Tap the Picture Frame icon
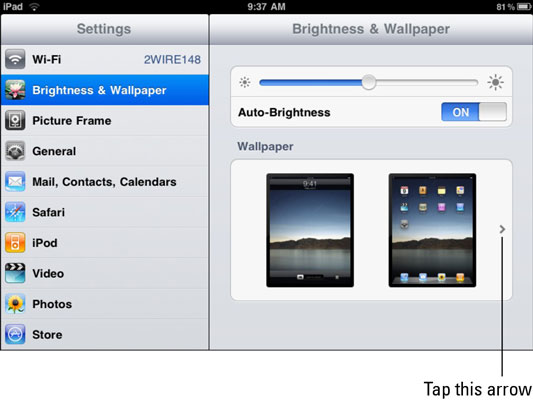 15,120
